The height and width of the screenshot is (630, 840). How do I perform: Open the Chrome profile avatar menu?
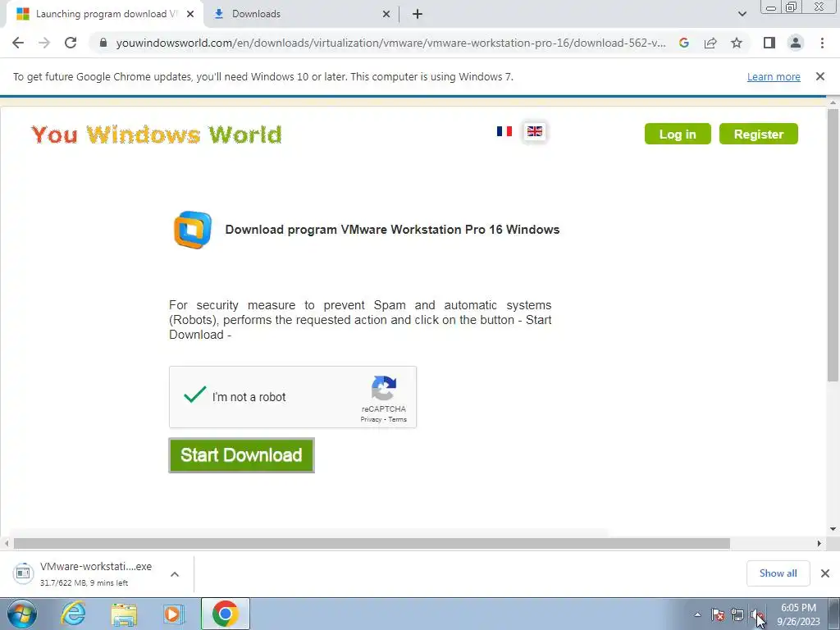coord(796,43)
